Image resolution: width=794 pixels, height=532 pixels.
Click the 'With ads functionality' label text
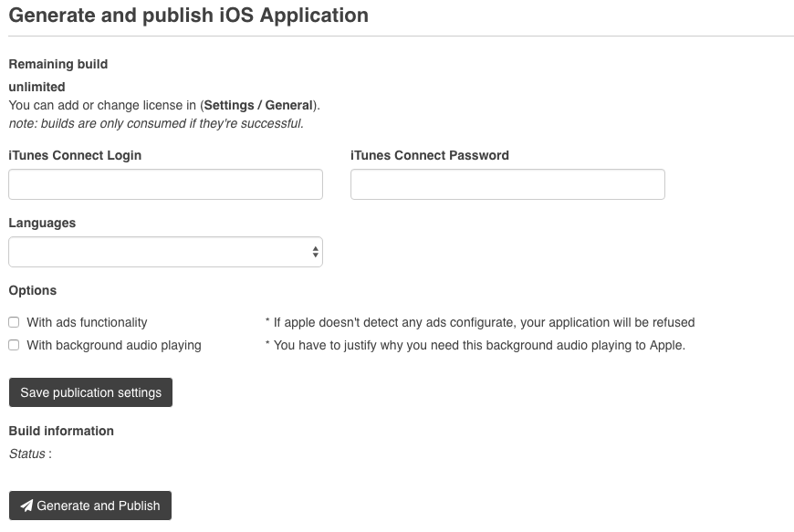coord(87,322)
